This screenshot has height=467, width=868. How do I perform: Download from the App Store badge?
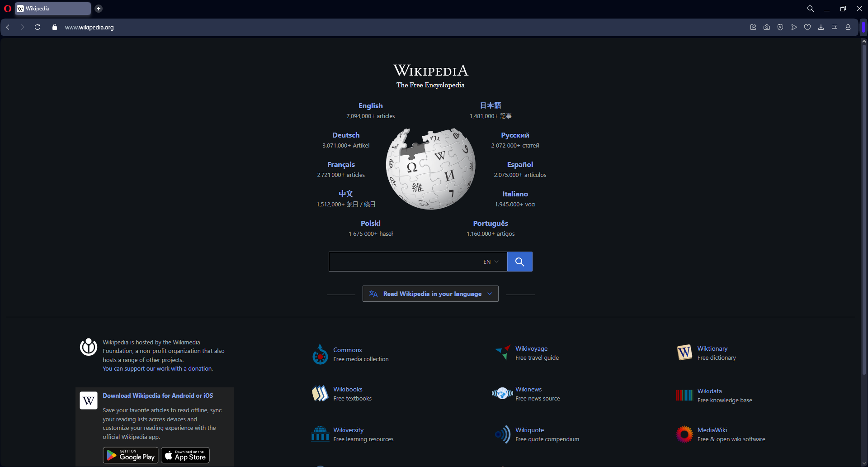(x=185, y=455)
